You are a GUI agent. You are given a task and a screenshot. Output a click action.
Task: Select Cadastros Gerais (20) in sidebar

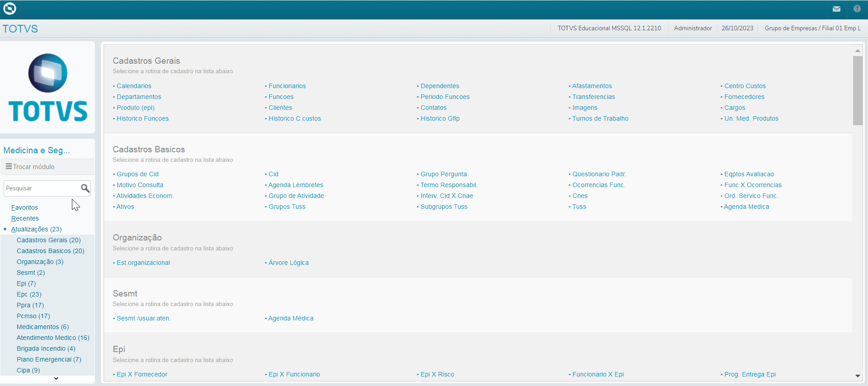(x=49, y=240)
